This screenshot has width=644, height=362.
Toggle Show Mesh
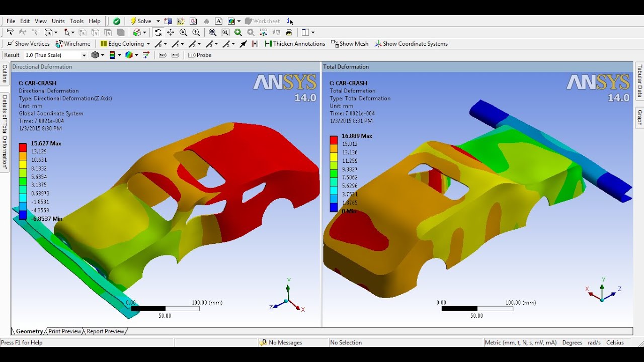(x=350, y=44)
